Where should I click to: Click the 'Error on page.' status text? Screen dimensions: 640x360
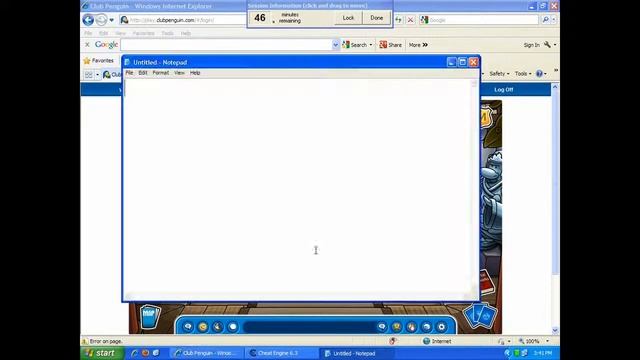(x=105, y=341)
